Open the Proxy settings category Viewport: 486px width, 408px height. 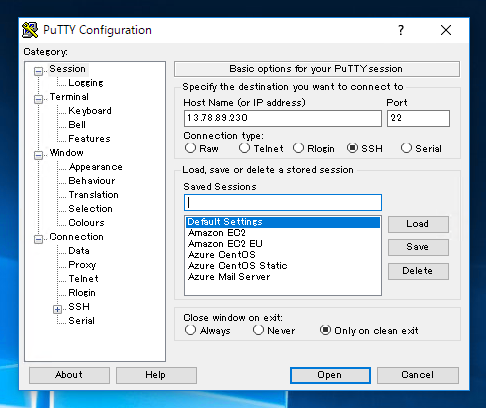tap(82, 265)
